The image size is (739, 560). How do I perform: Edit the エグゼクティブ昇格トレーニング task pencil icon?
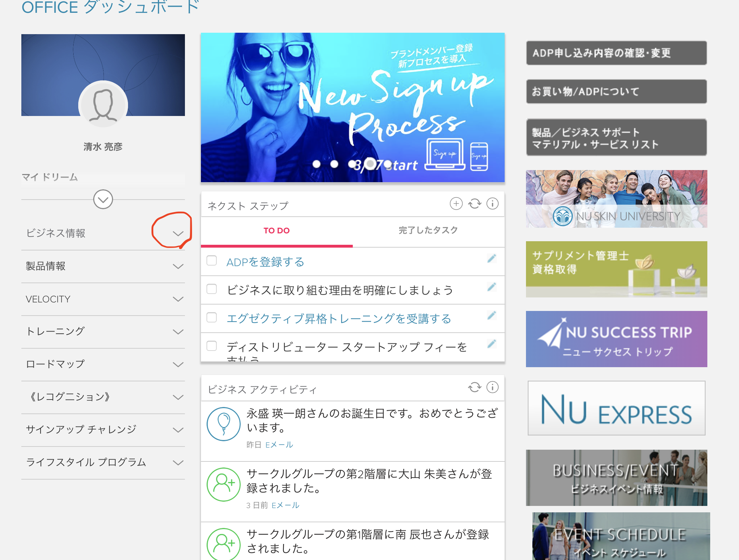491,316
